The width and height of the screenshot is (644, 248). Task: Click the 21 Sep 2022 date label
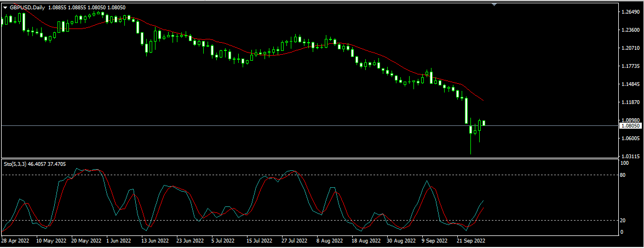(x=472, y=241)
